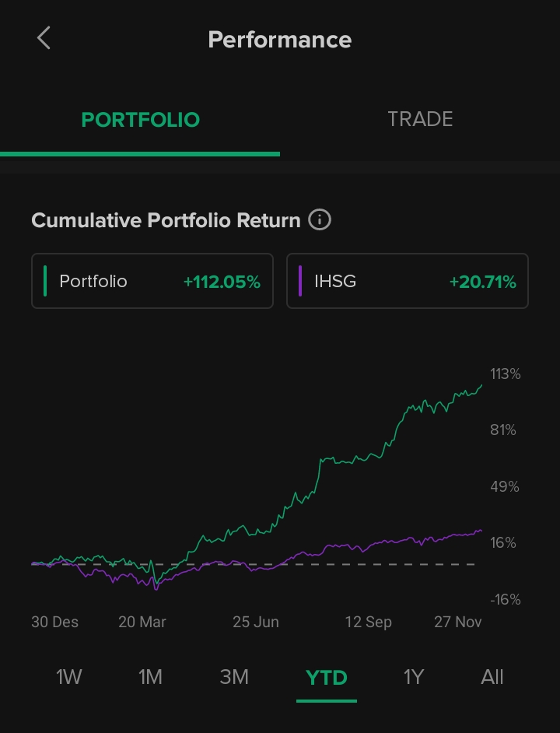
Task: Click the green Portfolio color bar
Action: (x=45, y=281)
